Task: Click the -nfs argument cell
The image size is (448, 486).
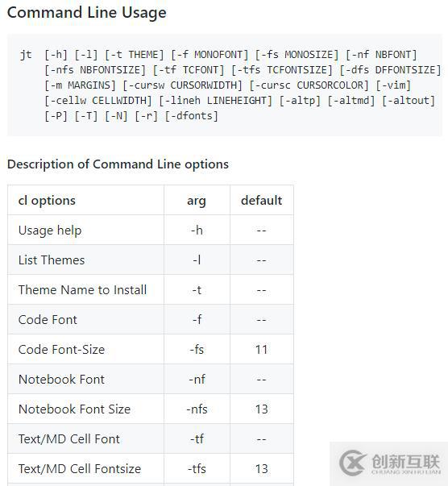Action: pyautogui.click(x=197, y=409)
